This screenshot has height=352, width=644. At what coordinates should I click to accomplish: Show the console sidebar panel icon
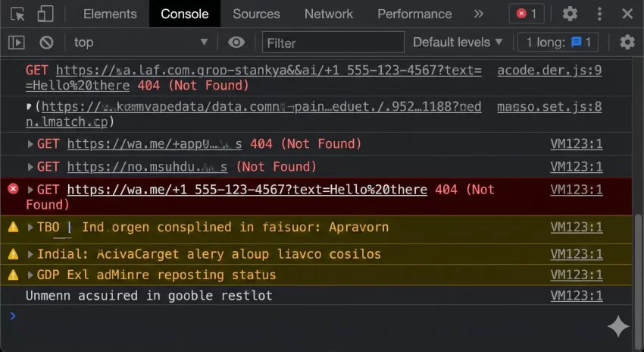pyautogui.click(x=17, y=42)
